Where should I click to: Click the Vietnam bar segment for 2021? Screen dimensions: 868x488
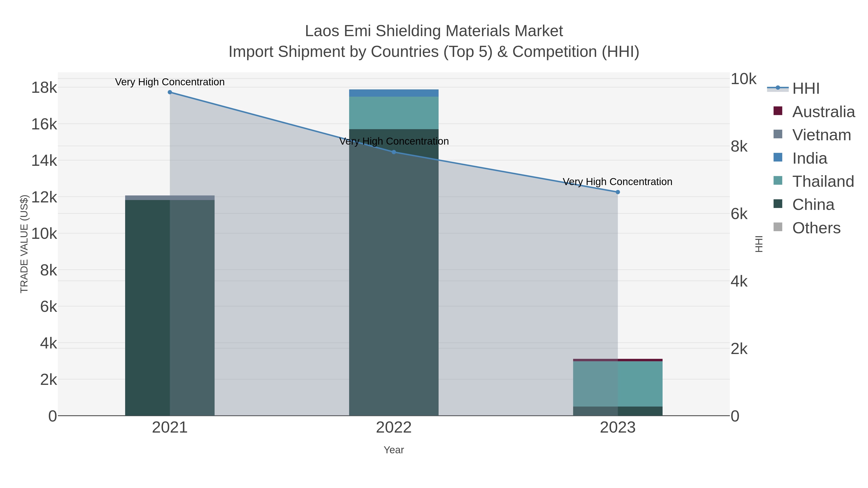click(170, 198)
